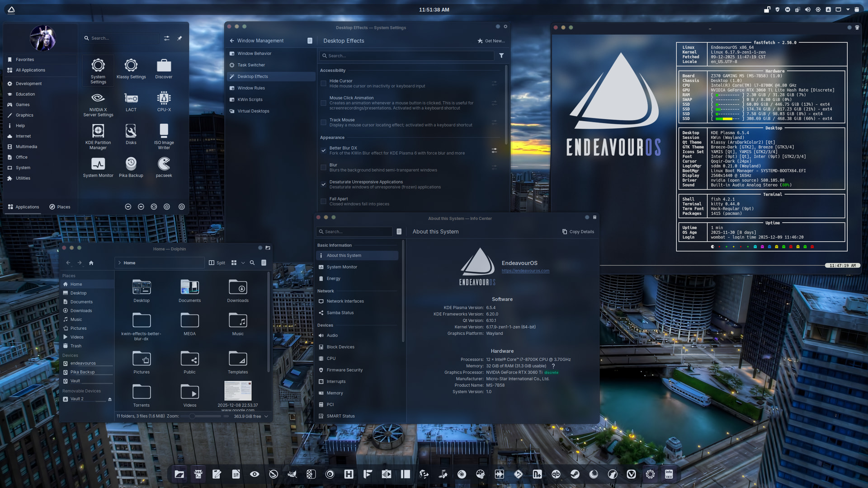This screenshot has height=488, width=868.
Task: Enable the Hide Cursor effect checkbox
Action: pos(323,84)
